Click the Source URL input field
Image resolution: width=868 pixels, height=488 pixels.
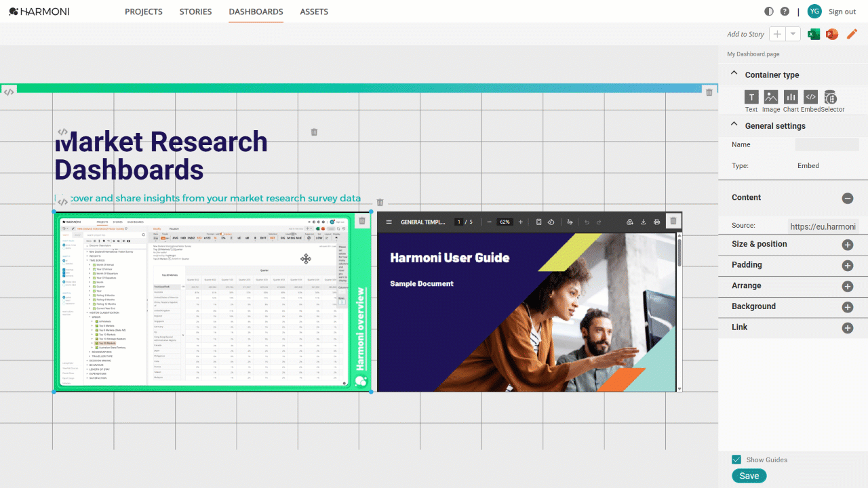point(823,226)
